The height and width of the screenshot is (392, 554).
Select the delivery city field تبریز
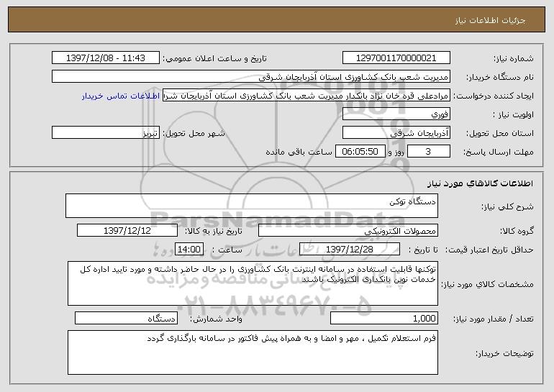coord(106,133)
